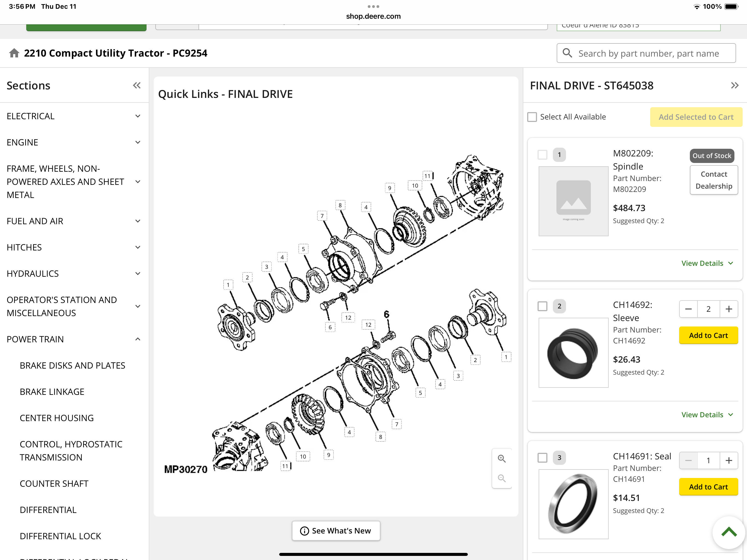Zoom out of the parts diagram
The image size is (747, 560).
[501, 478]
